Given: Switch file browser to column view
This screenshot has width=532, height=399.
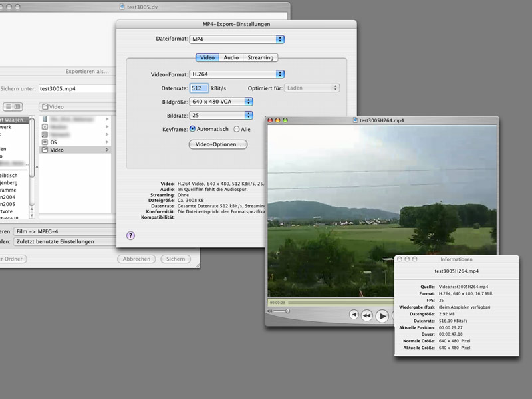Looking at the screenshot, I should [17, 106].
